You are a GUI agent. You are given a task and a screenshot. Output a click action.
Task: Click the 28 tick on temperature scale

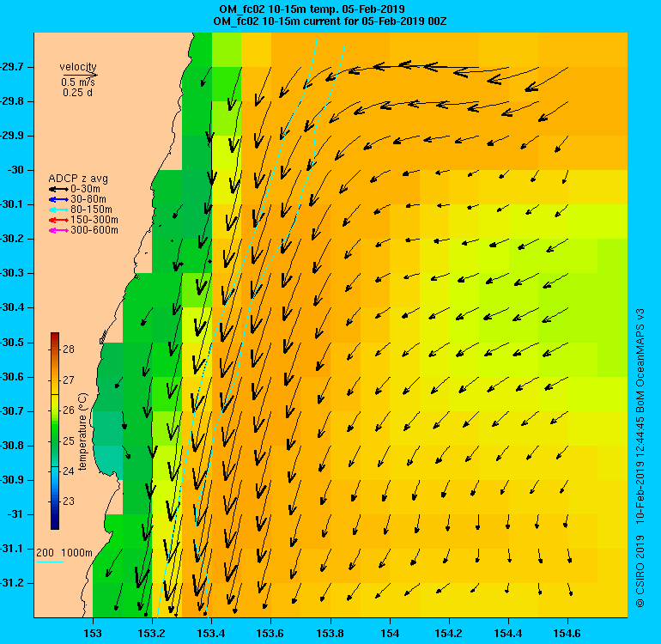69,349
